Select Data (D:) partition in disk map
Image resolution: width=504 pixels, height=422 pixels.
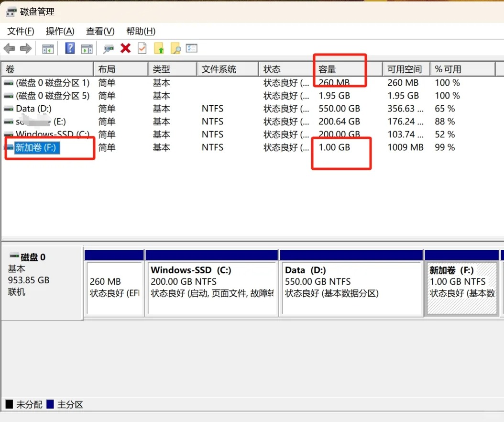[x=351, y=283]
